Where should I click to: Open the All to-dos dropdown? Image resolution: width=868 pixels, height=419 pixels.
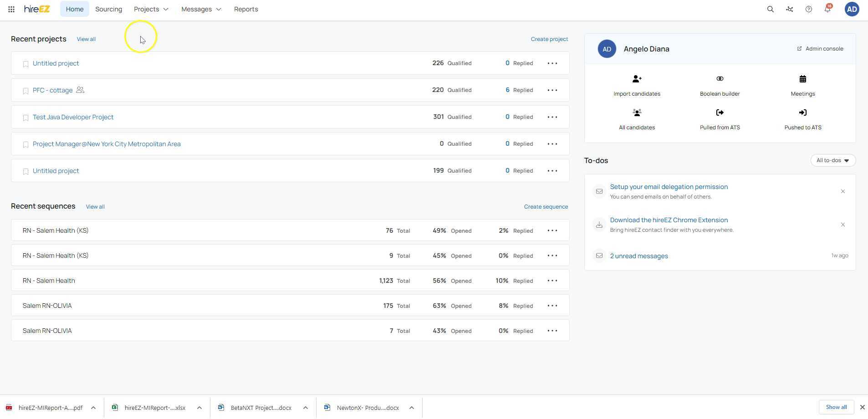832,160
